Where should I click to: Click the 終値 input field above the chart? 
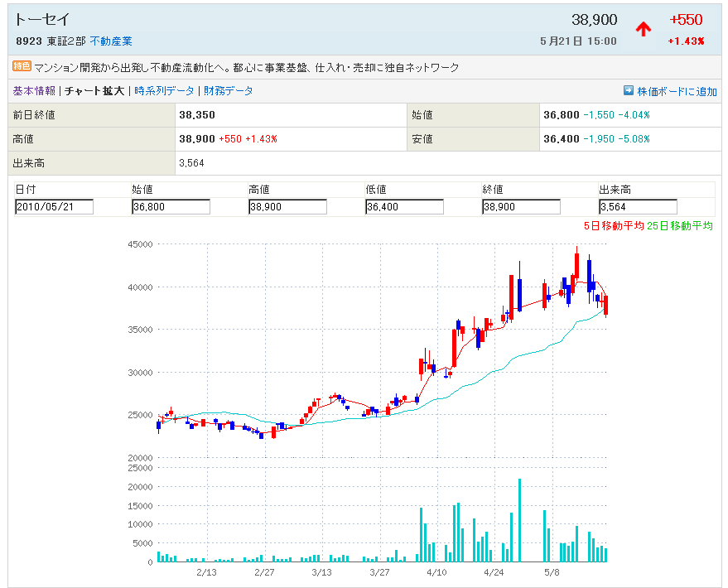tap(521, 207)
